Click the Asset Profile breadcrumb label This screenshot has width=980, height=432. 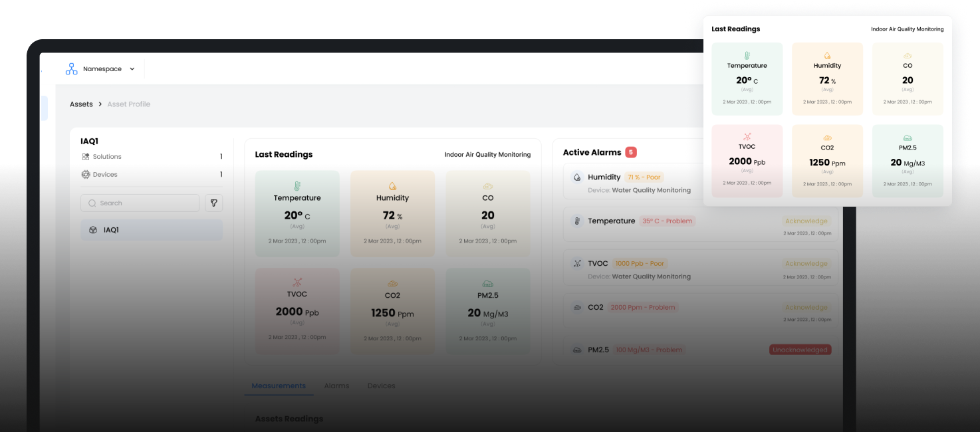pos(129,104)
